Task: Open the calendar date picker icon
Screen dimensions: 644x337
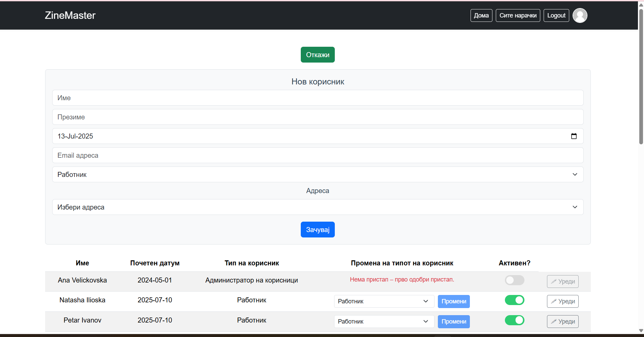Action: [x=574, y=136]
